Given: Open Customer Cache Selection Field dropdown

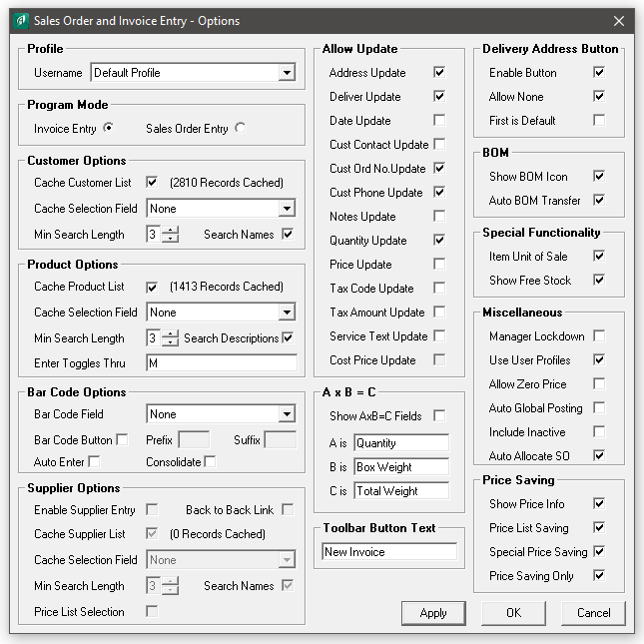Looking at the screenshot, I should click(287, 209).
